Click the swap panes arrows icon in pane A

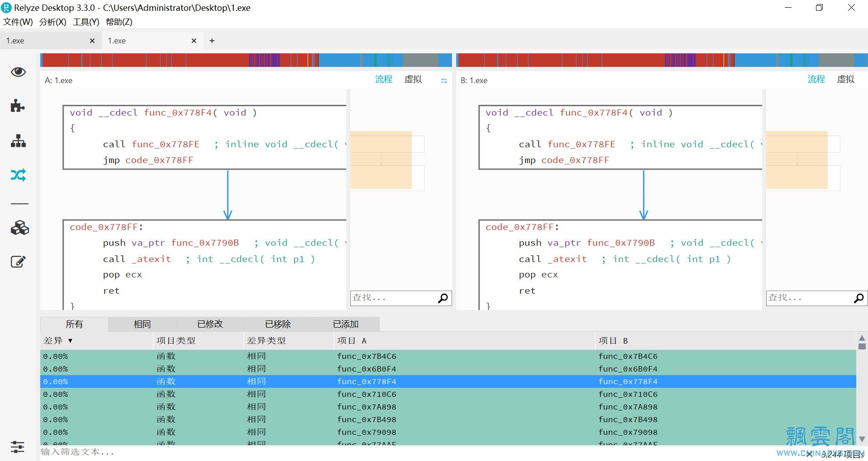point(444,80)
